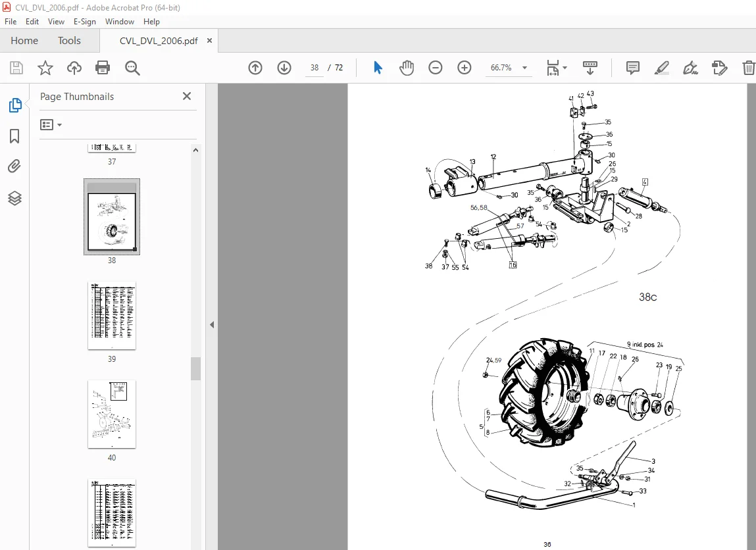Click the Save file icon
Screen dimensions: 756x550
pyautogui.click(x=16, y=68)
